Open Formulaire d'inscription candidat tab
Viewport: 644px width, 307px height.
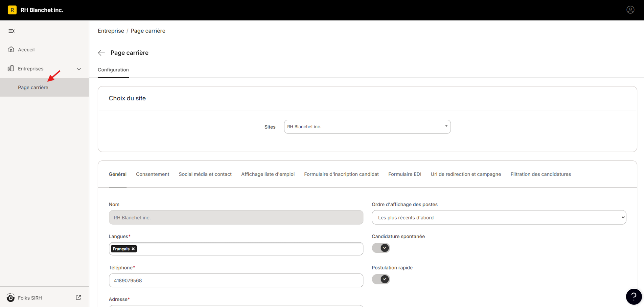[341, 174]
